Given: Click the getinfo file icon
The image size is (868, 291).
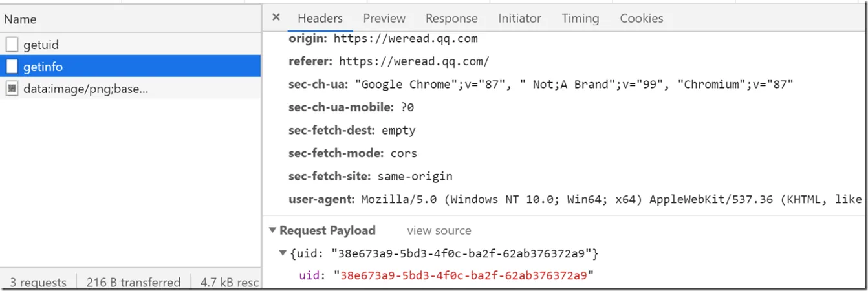Looking at the screenshot, I should pos(12,67).
